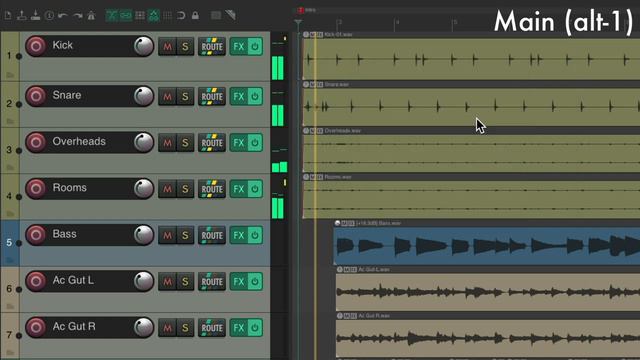The width and height of the screenshot is (640, 360).
Task: Mute the Kick track
Action: [167, 47]
